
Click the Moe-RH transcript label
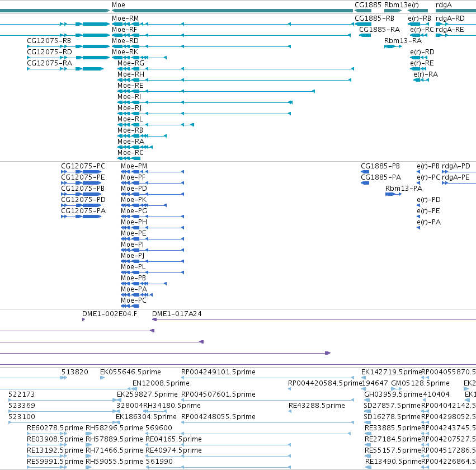[x=131, y=74]
